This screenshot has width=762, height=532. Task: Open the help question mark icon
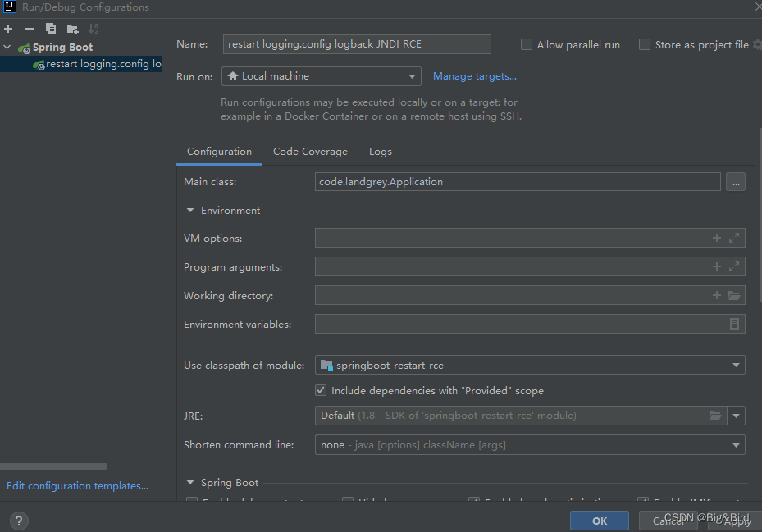click(18, 521)
